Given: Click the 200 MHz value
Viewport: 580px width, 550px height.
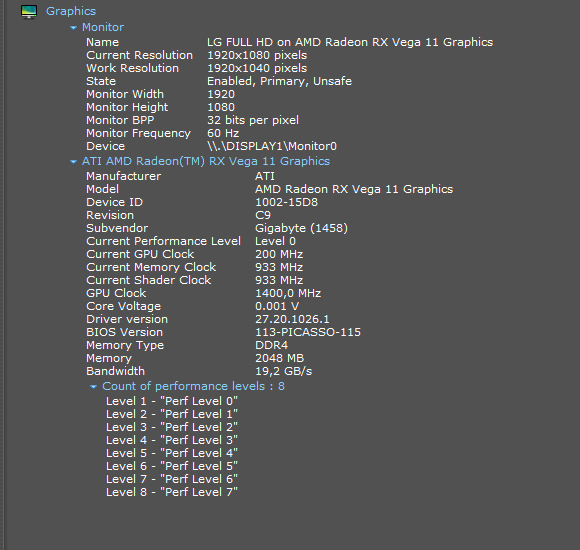Looking at the screenshot, I should tap(279, 254).
